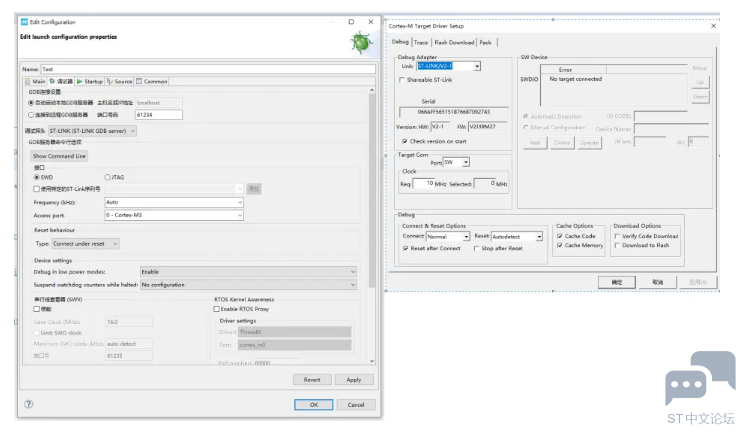The height and width of the screenshot is (434, 744).
Task: Click the 取消 cancel button in Target Driver Setup
Action: tap(657, 282)
